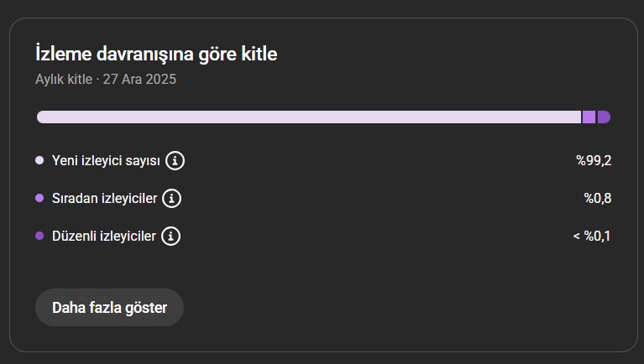
Task: Click the İzleme davranışına göre kitle heading
Action: (x=156, y=54)
